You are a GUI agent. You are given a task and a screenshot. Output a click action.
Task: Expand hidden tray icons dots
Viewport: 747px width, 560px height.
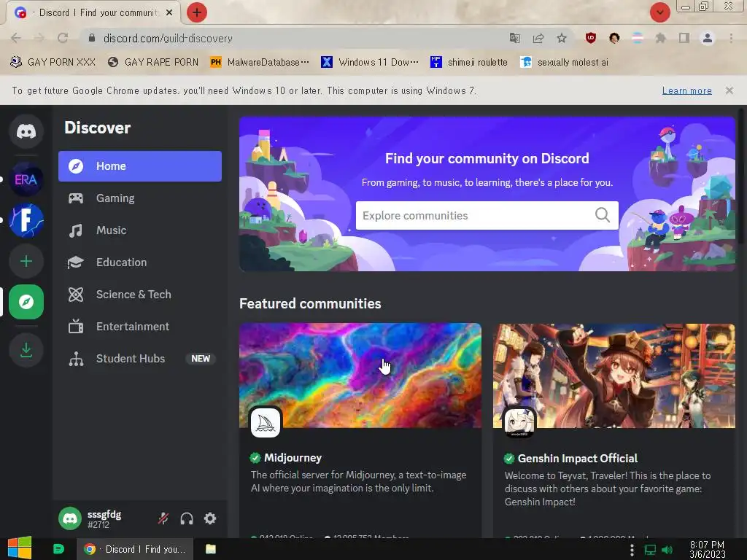coord(632,550)
